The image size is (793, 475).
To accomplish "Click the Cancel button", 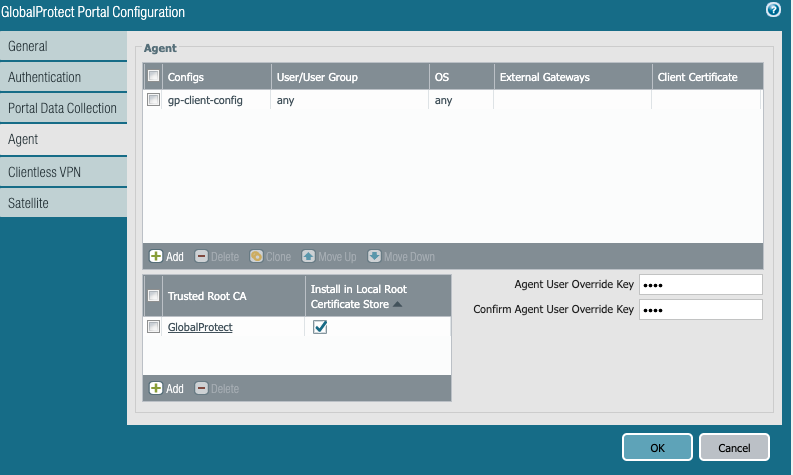I will 734,447.
